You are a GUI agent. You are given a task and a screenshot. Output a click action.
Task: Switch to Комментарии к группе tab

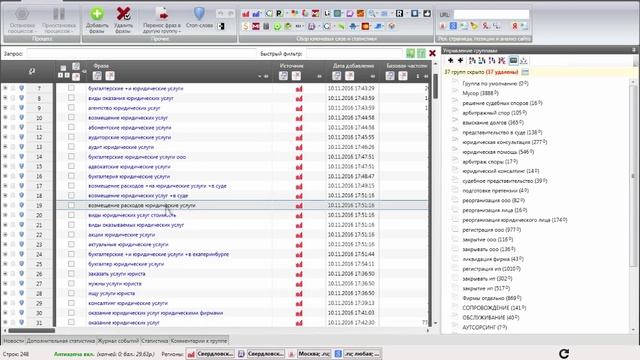199,340
